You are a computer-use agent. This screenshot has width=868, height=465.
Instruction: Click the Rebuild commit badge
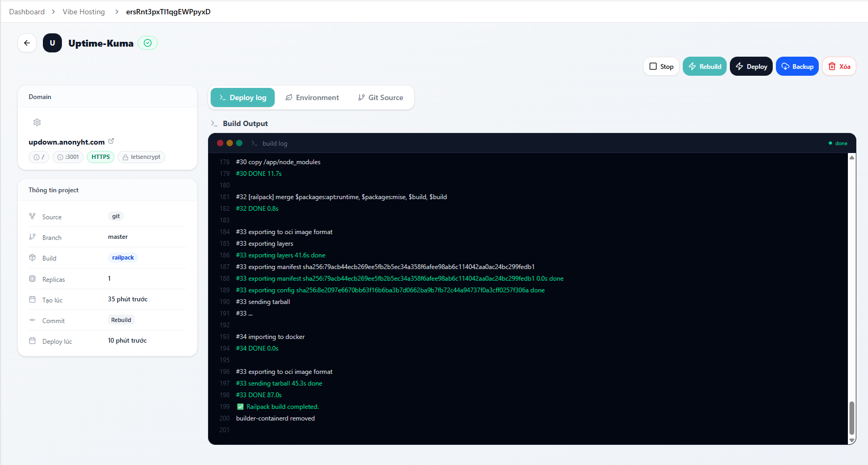[121, 320]
